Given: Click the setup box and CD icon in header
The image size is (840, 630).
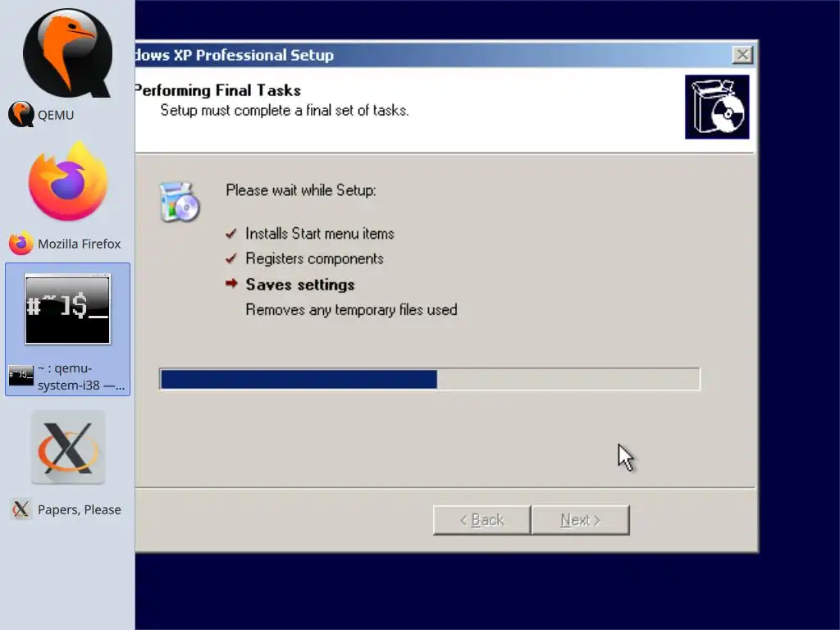Looking at the screenshot, I should coord(717,107).
